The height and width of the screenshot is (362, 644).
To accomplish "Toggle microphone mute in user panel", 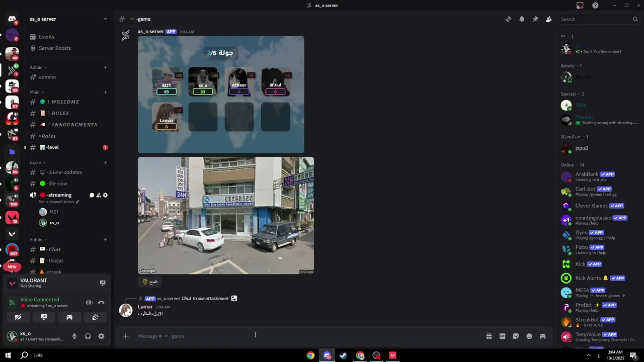I will (74, 336).
